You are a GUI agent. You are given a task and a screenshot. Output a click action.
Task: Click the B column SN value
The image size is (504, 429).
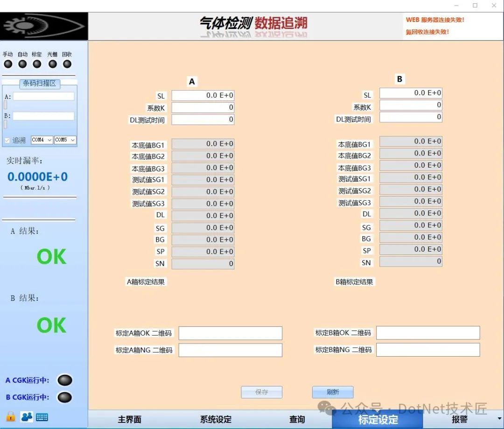coord(411,261)
